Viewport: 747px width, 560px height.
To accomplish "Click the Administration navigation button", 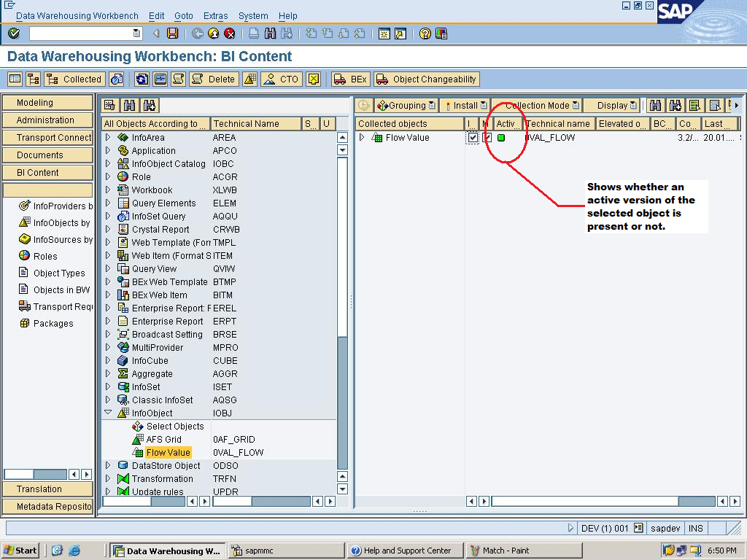I will (47, 120).
